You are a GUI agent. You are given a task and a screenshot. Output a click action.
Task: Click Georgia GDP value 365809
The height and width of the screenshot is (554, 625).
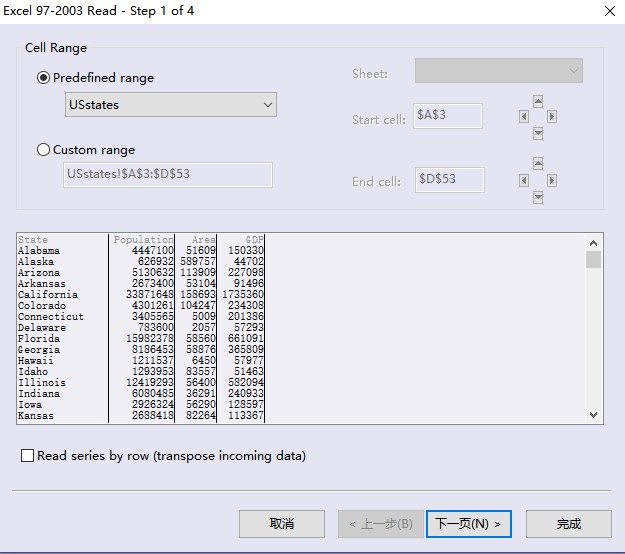(246, 350)
